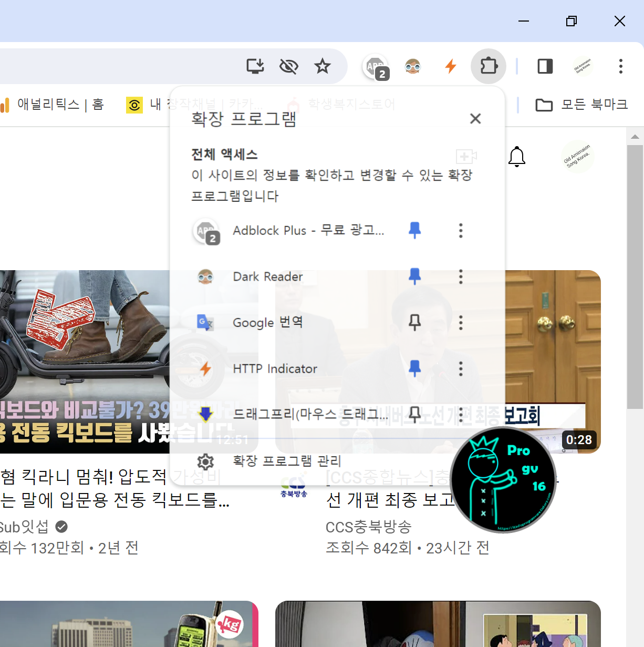This screenshot has height=647, width=644.
Task: Click the page vertical scrollbar thumb
Action: click(635, 276)
